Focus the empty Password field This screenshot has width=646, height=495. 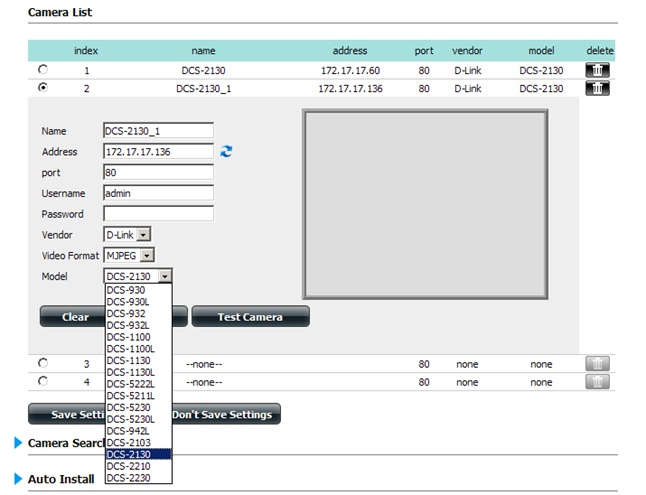(x=158, y=213)
